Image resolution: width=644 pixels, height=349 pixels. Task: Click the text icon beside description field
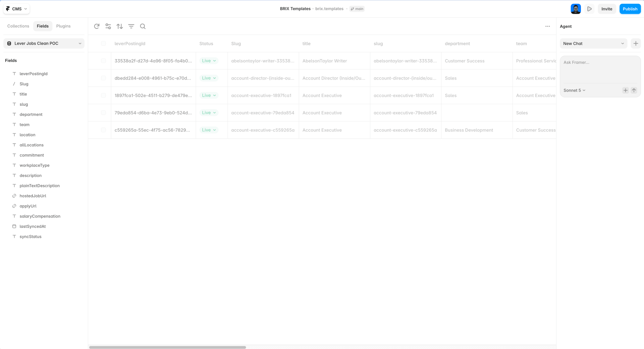tap(14, 176)
